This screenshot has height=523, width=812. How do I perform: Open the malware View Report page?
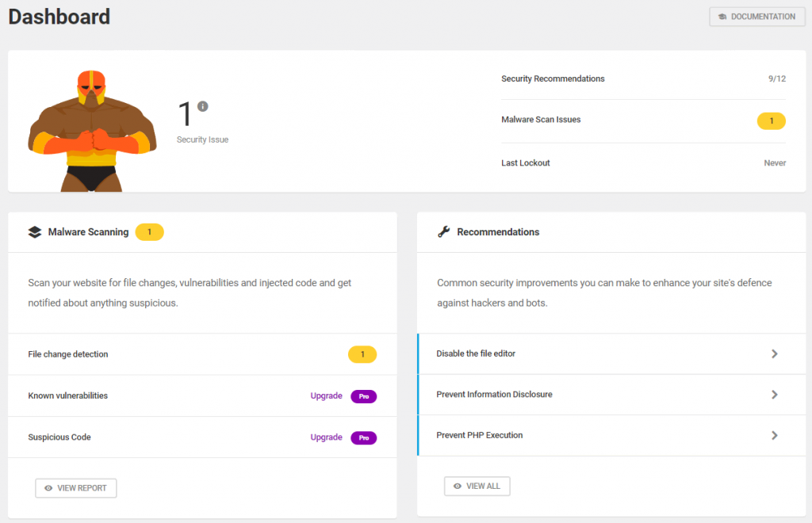pyautogui.click(x=75, y=487)
